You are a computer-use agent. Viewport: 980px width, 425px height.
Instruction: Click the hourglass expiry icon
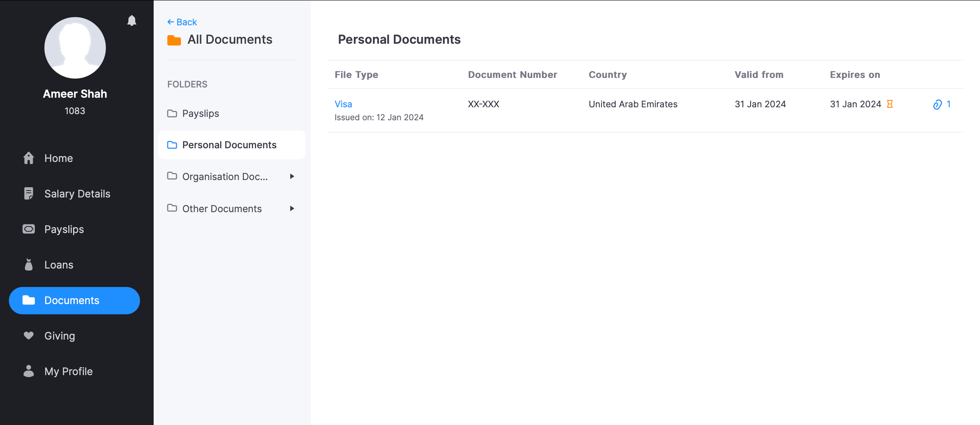tap(890, 104)
